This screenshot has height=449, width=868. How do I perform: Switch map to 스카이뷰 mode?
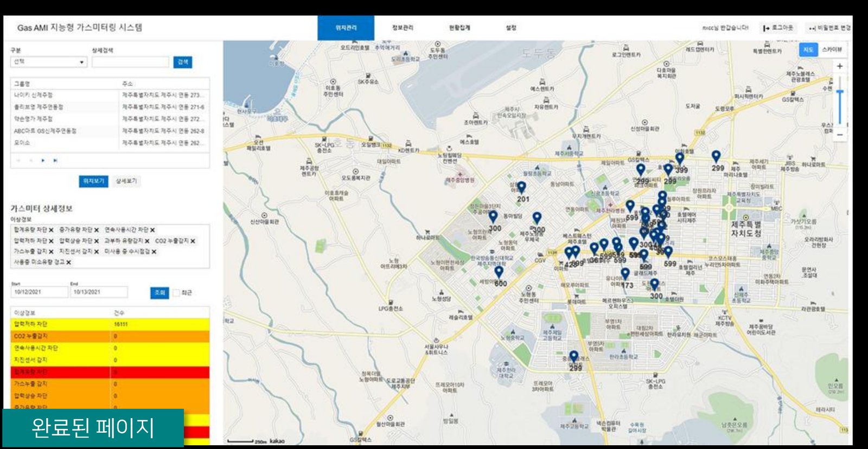coord(832,49)
